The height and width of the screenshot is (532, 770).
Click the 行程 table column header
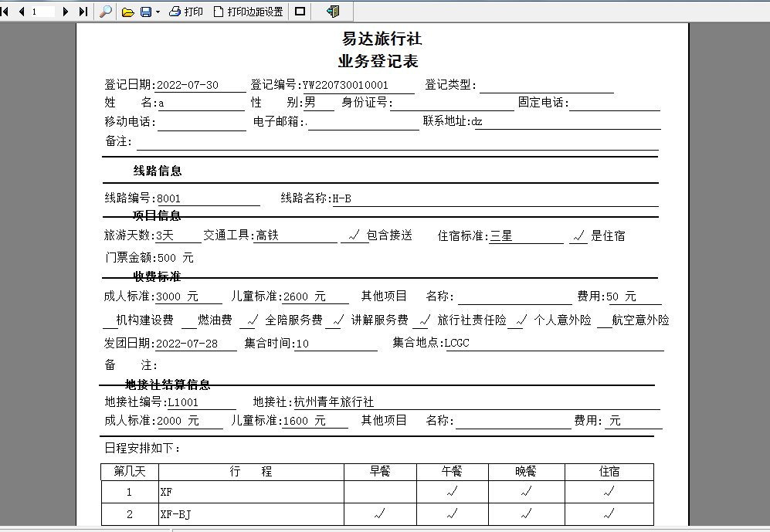tap(251, 472)
